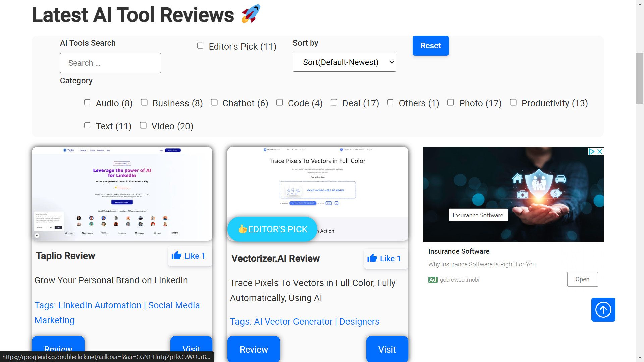Click the scroll-to-top arrow icon
This screenshot has width=644, height=362.
pyautogui.click(x=603, y=310)
